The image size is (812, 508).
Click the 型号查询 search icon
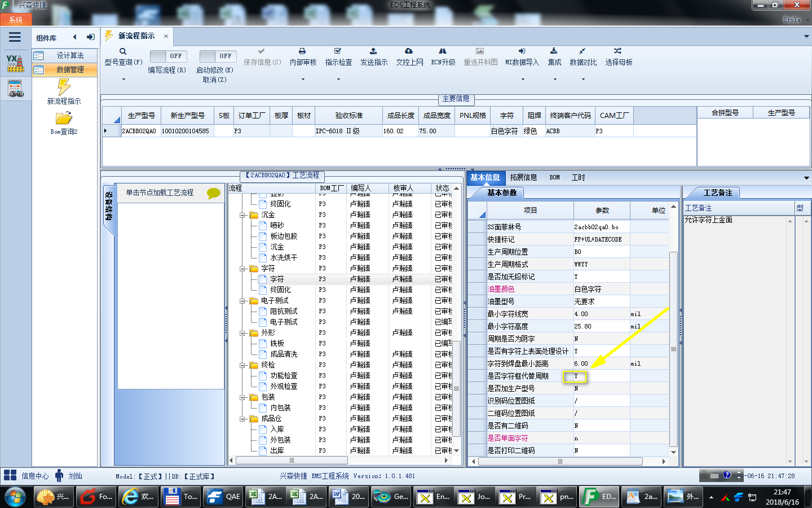123,51
